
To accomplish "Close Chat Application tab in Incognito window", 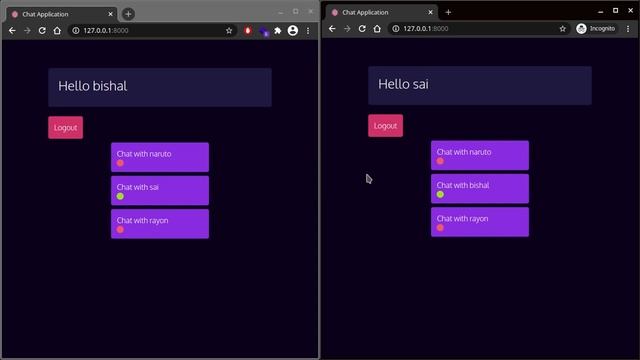I will pos(430,12).
